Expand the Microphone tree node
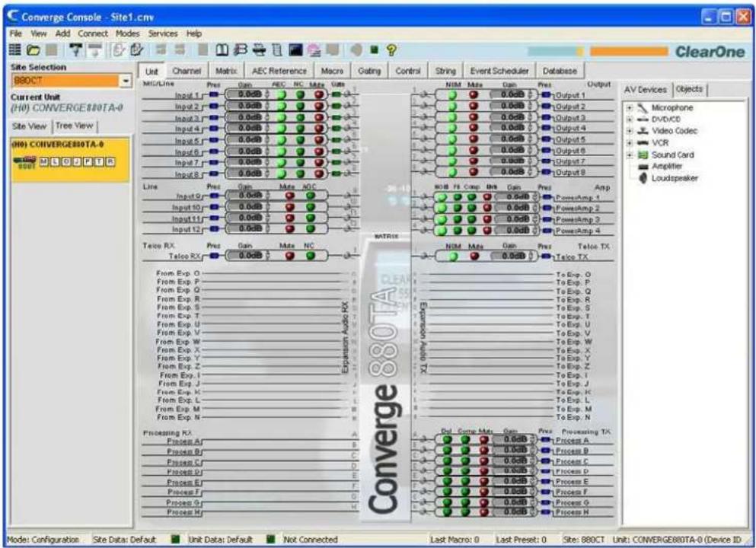 (x=630, y=107)
